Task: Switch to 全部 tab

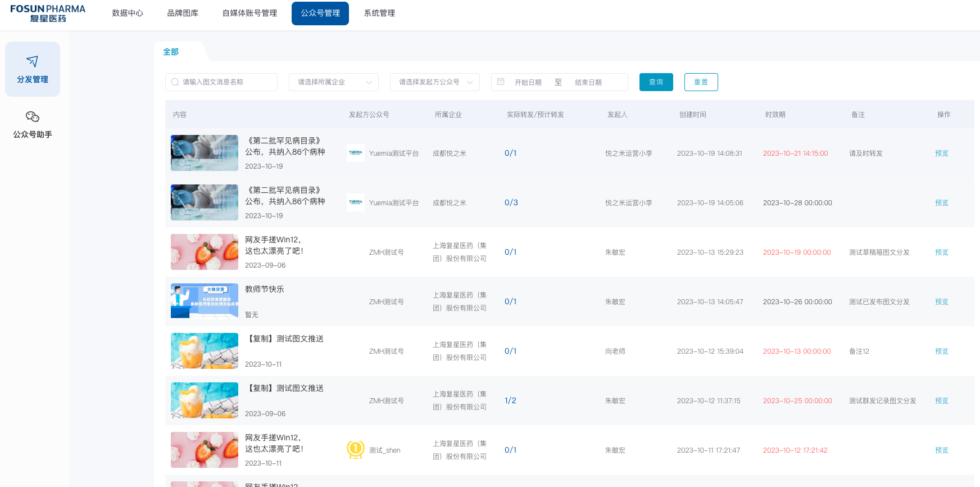Action: point(171,52)
